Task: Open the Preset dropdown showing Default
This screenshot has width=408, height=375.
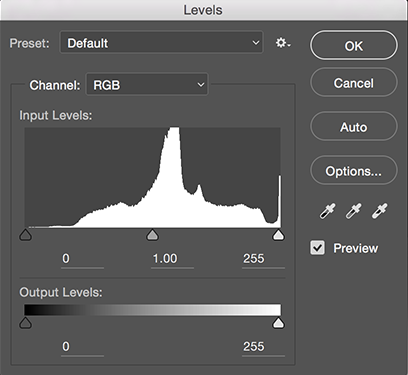Action: [x=161, y=43]
